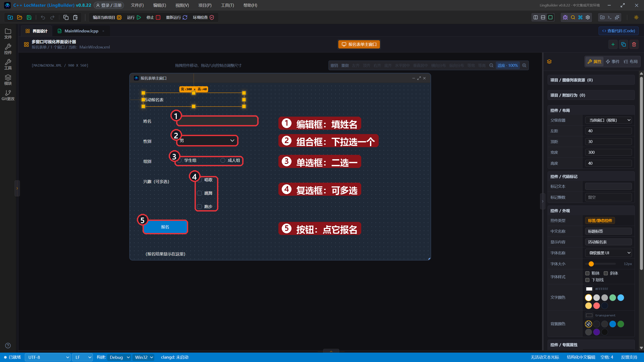Open the 模块 sidebar panel
The width and height of the screenshot is (644, 362).
point(8,80)
